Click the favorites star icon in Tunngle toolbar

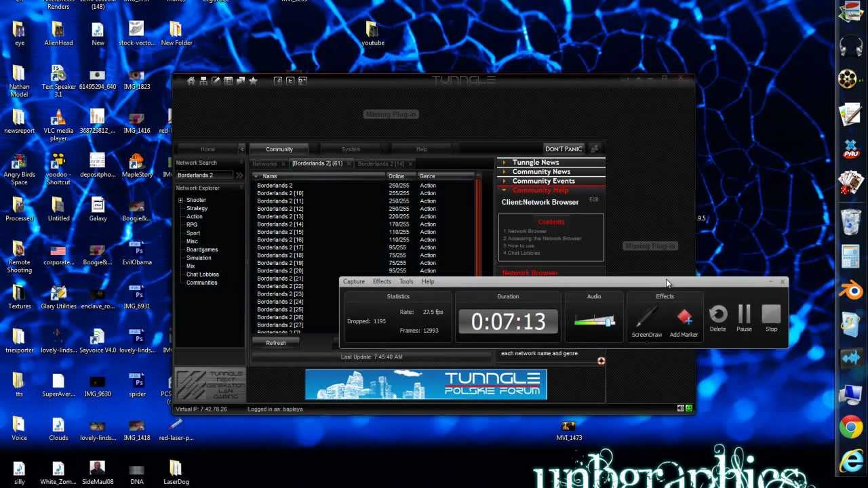click(253, 81)
